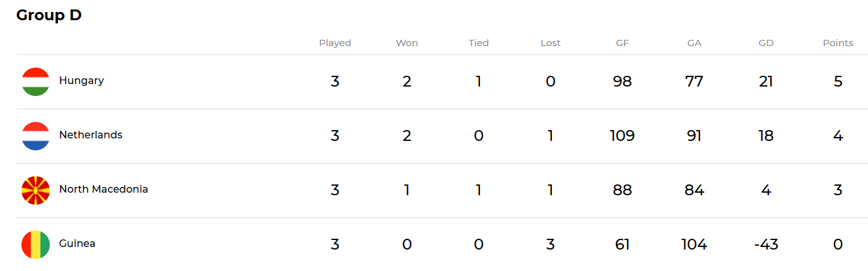This screenshot has height=271, width=868.
Task: Open the Guinea team link
Action: point(77,244)
